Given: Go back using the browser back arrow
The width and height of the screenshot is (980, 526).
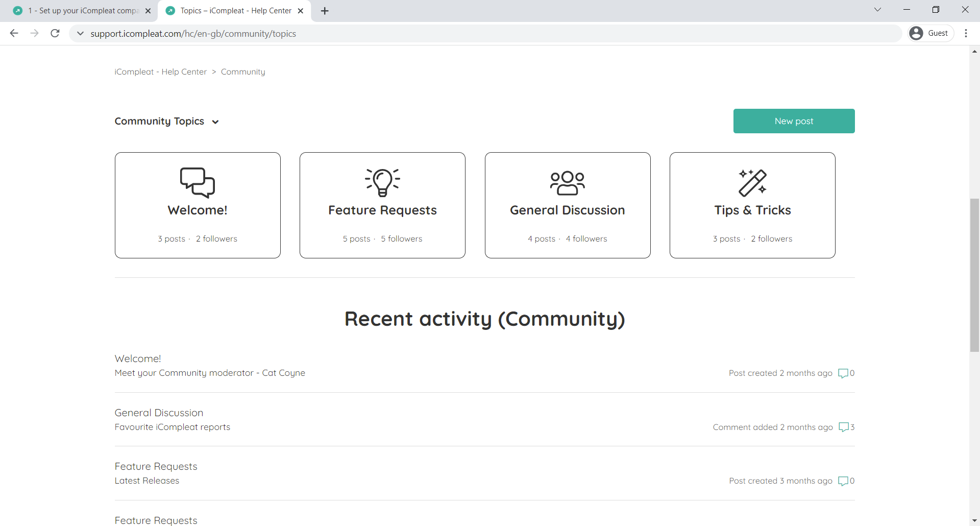Looking at the screenshot, I should (x=14, y=34).
